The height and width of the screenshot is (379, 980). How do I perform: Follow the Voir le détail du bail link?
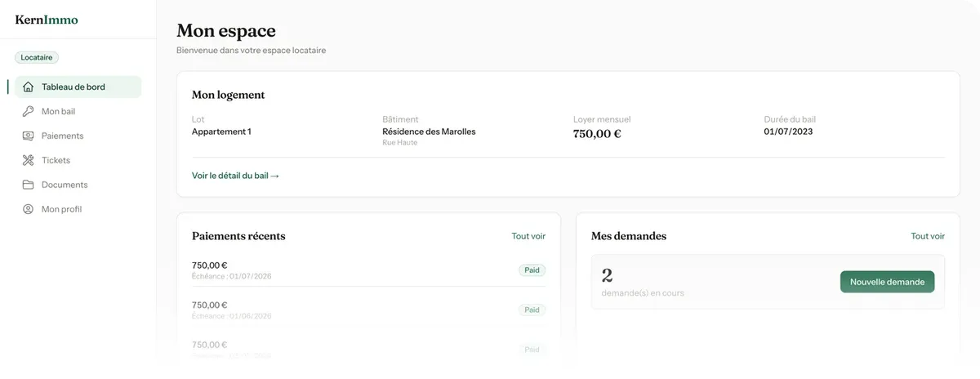click(x=235, y=176)
